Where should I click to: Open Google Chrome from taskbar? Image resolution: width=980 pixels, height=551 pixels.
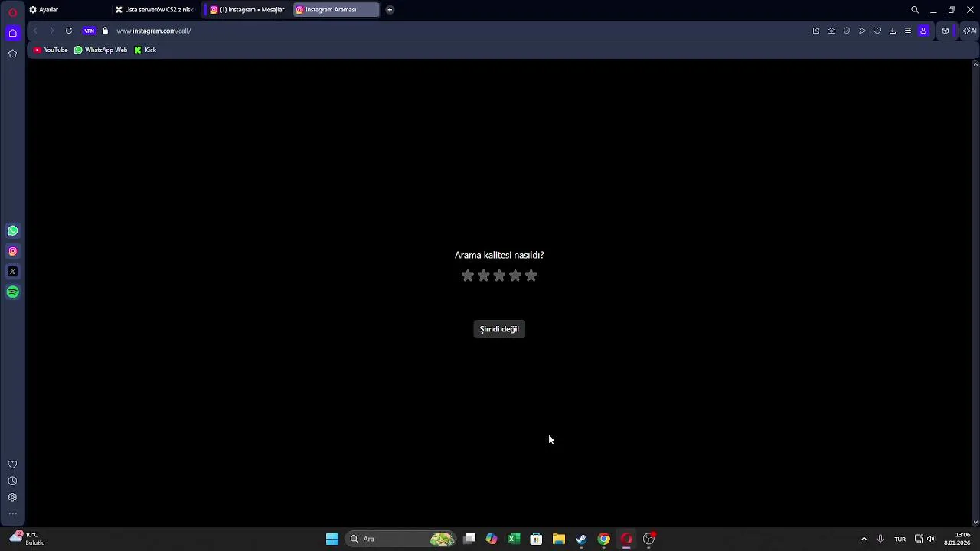[x=603, y=539]
